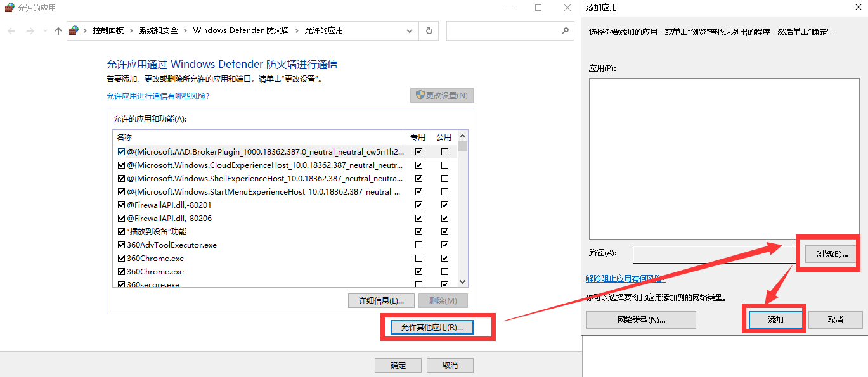Click inside the 路径(A) input field
The image size is (868, 377).
pos(713,254)
